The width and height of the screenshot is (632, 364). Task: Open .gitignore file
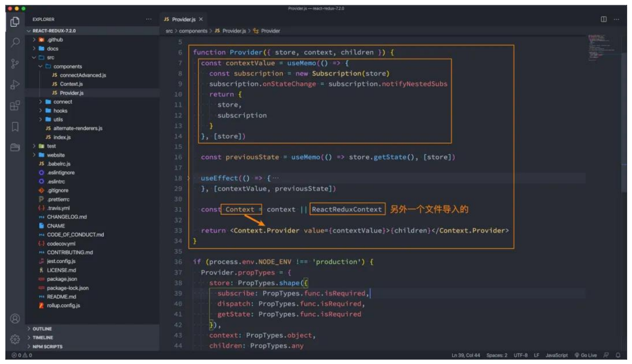point(93,190)
